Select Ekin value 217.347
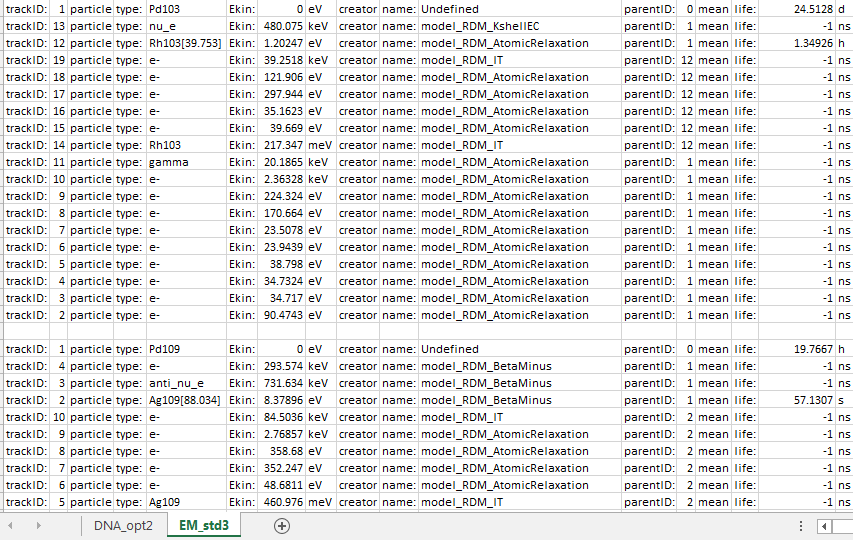Image resolution: width=854 pixels, height=540 pixels. point(282,145)
